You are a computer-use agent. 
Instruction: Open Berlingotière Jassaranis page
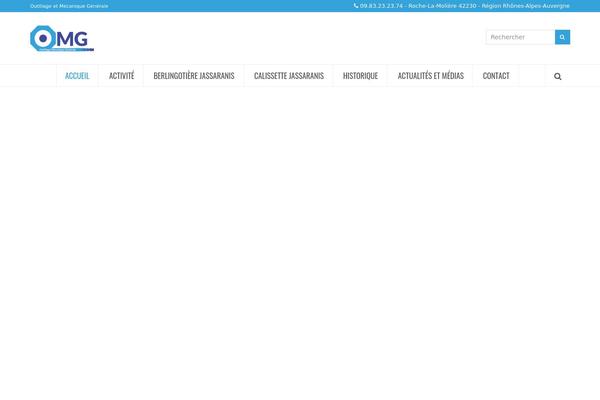pos(194,76)
